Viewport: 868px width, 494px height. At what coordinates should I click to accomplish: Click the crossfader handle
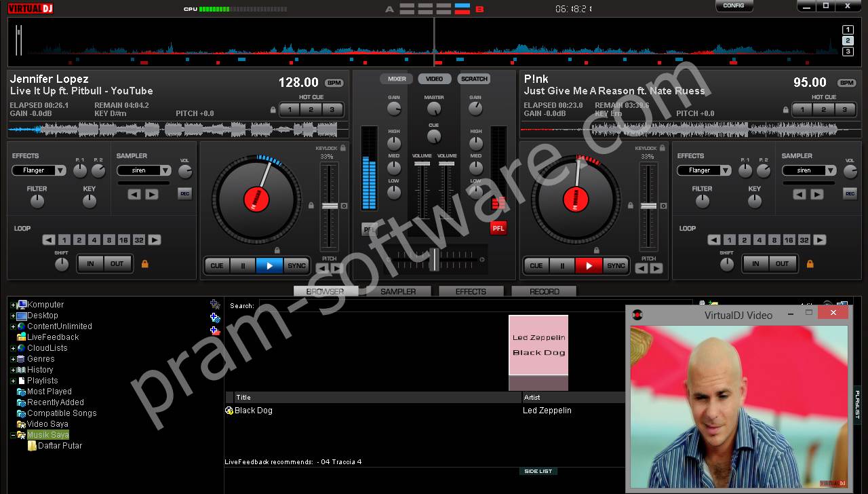434,259
